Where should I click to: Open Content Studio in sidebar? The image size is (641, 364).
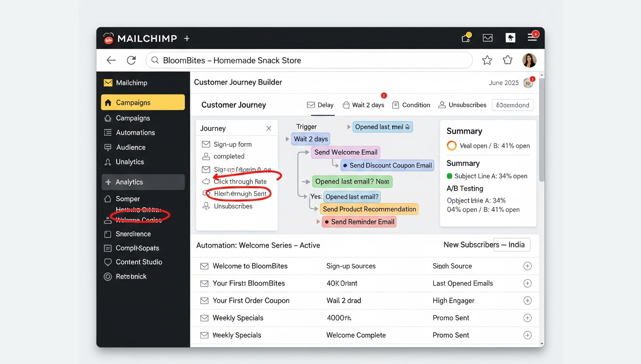[x=139, y=262]
